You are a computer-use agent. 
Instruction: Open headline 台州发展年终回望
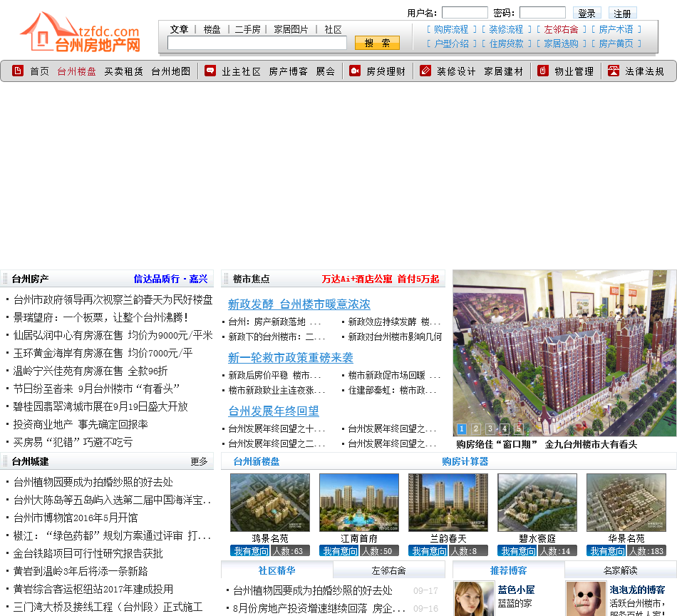click(x=274, y=411)
